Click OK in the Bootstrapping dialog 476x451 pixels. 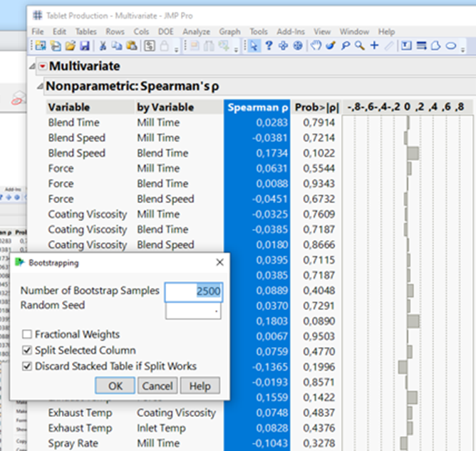[x=115, y=385]
